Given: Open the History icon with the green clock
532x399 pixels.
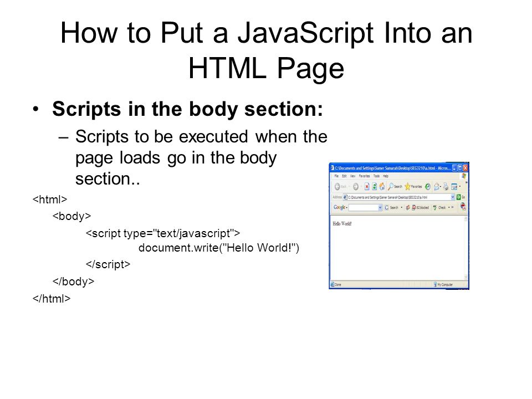Looking at the screenshot, I should pyautogui.click(x=428, y=187).
